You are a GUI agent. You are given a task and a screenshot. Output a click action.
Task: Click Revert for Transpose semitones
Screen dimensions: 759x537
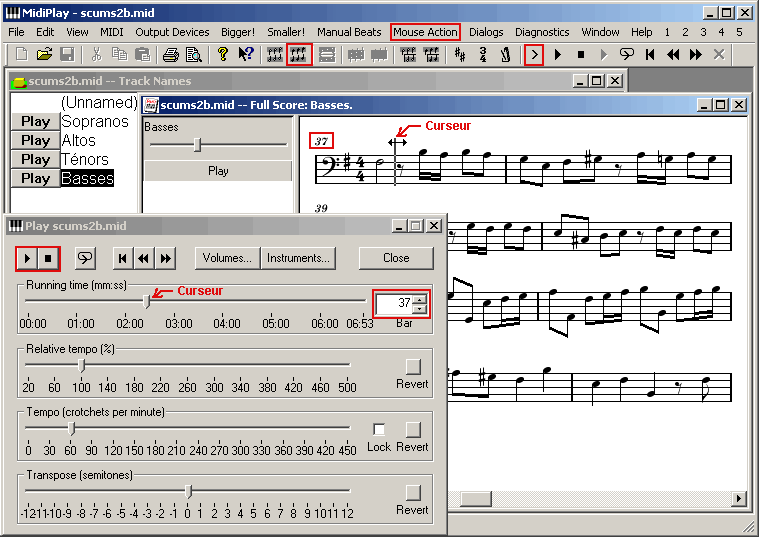click(413, 492)
